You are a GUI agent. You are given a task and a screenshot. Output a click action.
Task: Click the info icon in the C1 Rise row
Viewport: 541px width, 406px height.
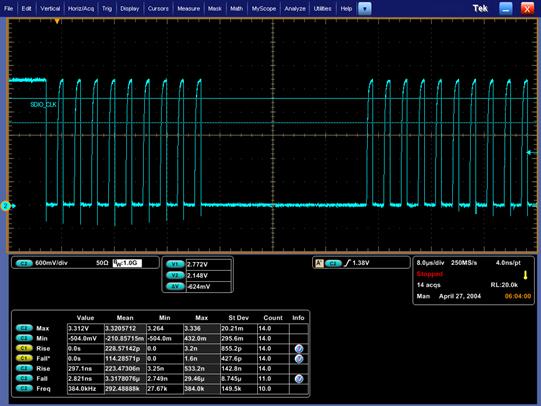pos(299,349)
